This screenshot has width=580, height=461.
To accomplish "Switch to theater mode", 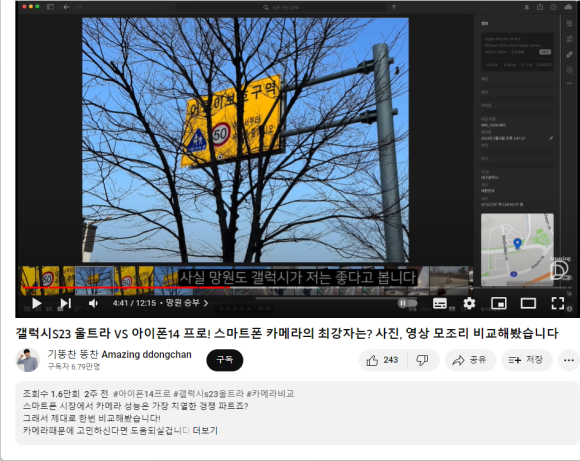I will (x=528, y=303).
